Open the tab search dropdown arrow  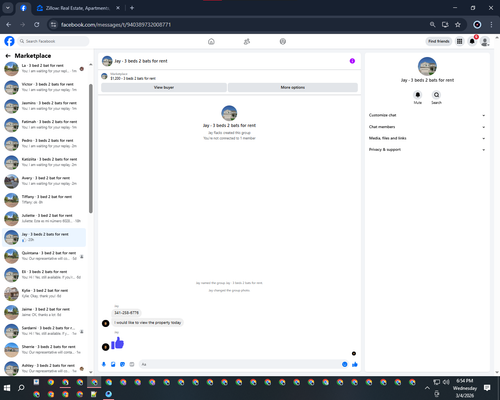7,8
